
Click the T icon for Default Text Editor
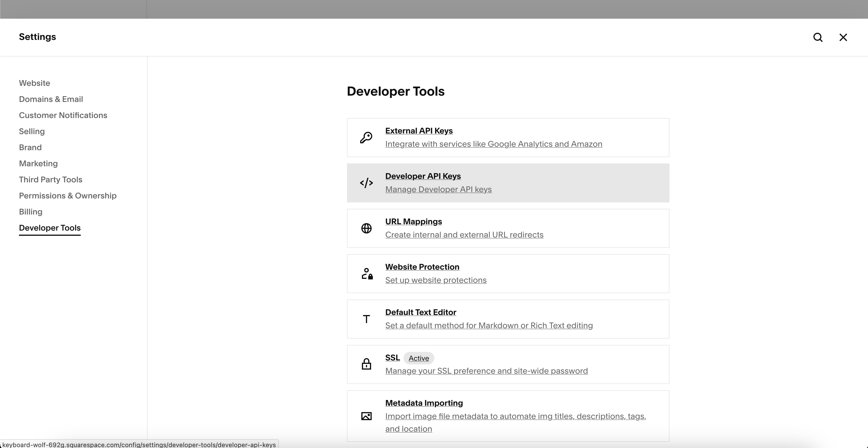(x=366, y=319)
